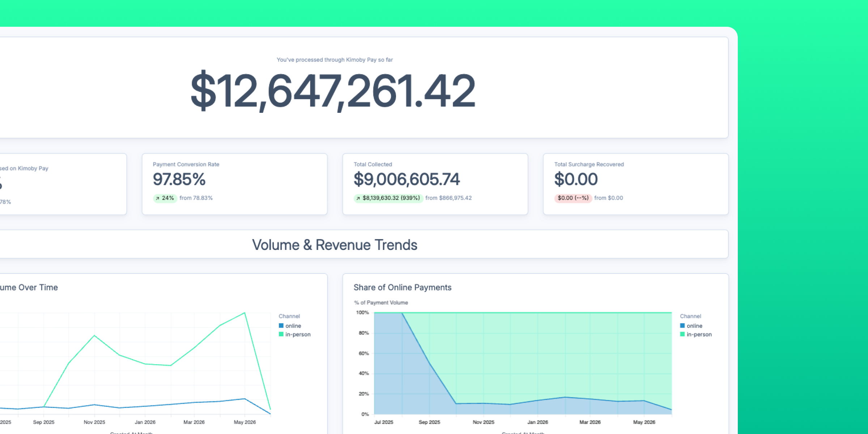Select the $9,006,605.74 collected amount

coord(407,179)
